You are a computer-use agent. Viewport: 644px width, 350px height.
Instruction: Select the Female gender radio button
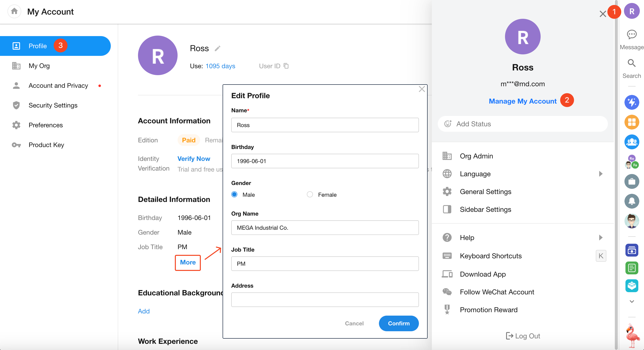[309, 194]
